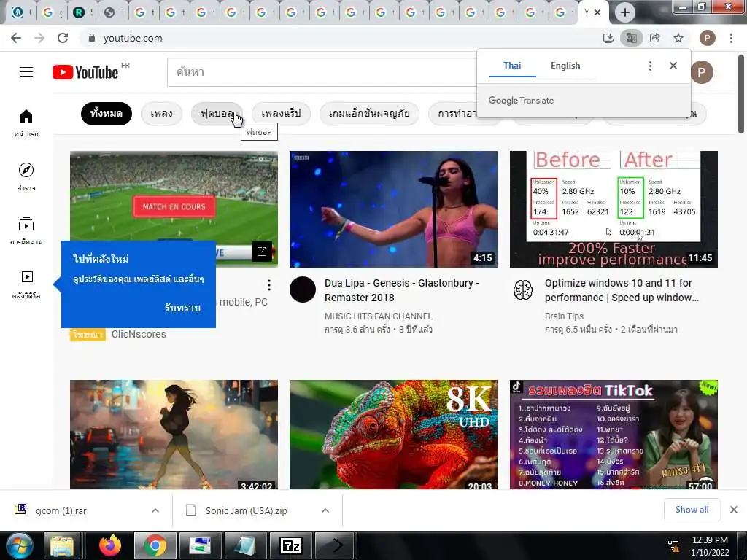Click Chrome icon in the taskbar
747x560 pixels.
155,545
